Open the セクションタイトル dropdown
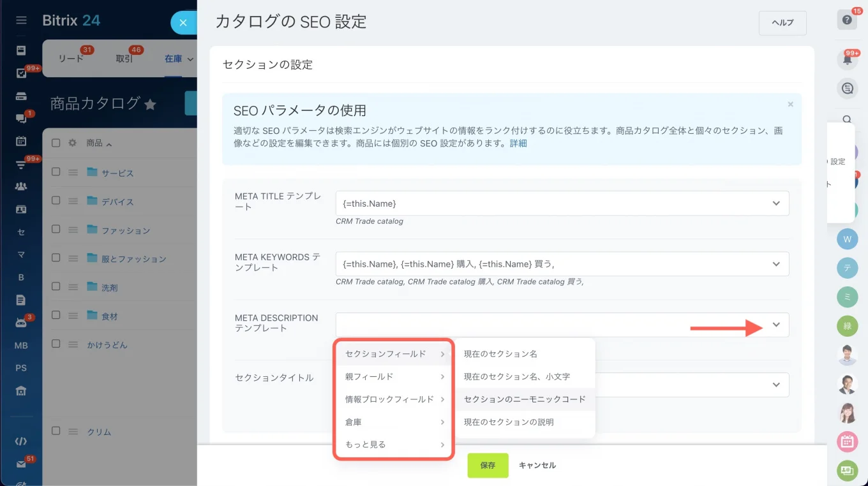868x486 pixels. point(776,385)
